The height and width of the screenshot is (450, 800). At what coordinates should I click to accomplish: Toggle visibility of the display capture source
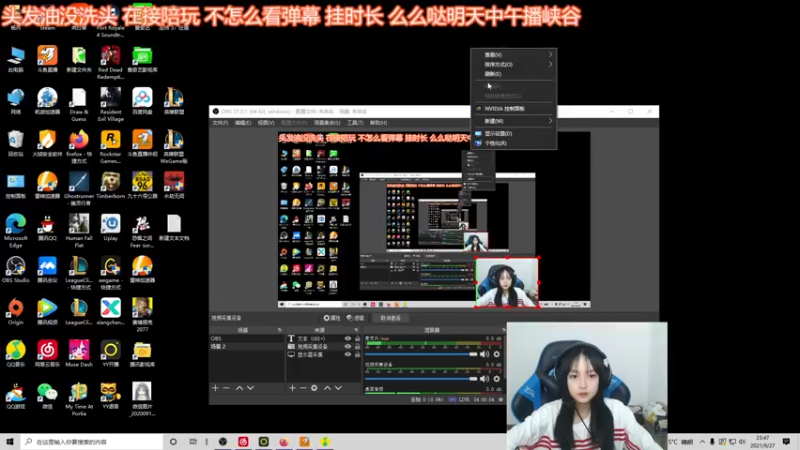[x=347, y=355]
